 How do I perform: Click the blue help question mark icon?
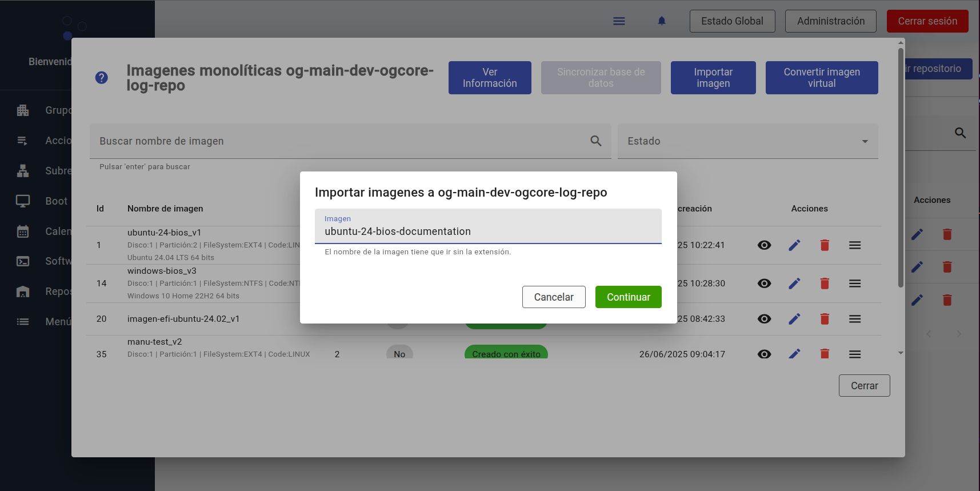(101, 78)
